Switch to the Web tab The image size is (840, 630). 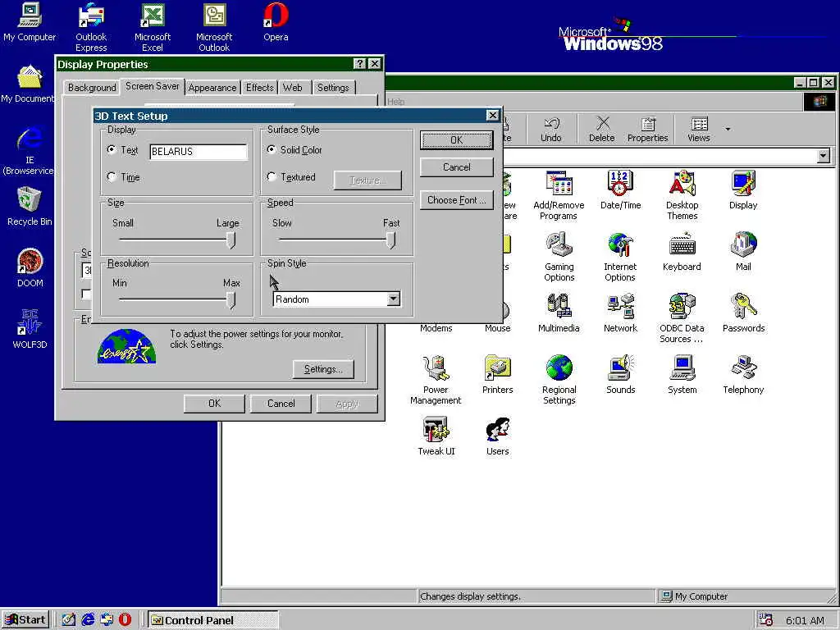click(293, 87)
